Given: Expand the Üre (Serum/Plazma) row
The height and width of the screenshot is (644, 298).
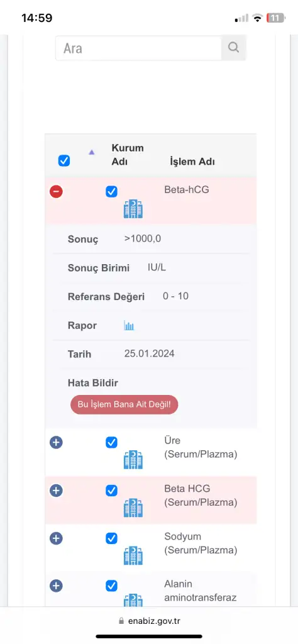Looking at the screenshot, I should pyautogui.click(x=56, y=442).
